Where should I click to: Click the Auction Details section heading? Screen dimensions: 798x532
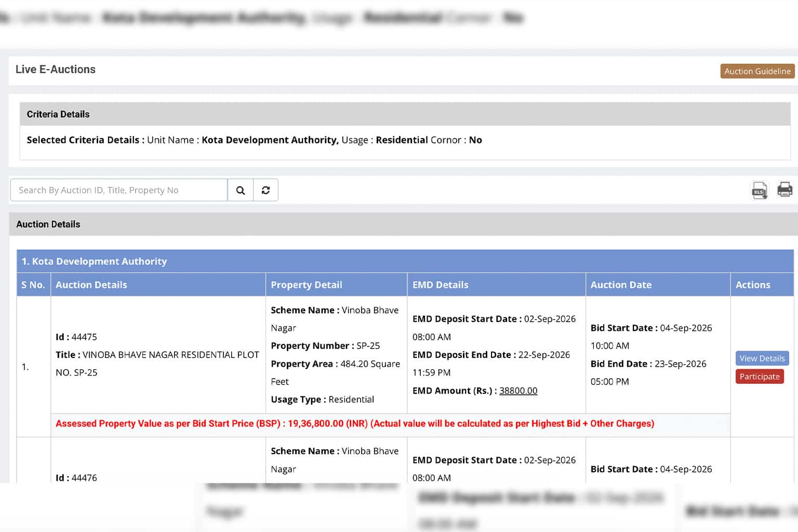tap(48, 224)
